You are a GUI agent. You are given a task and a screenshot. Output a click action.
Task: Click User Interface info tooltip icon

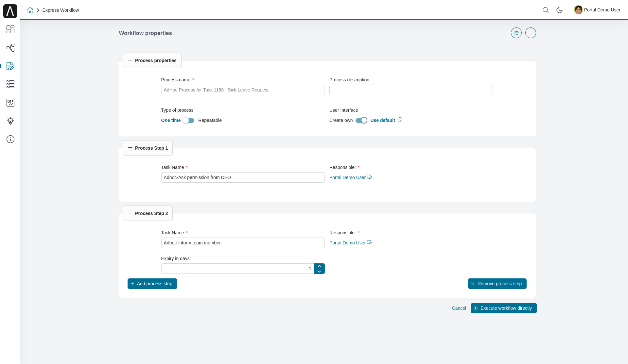coord(400,120)
